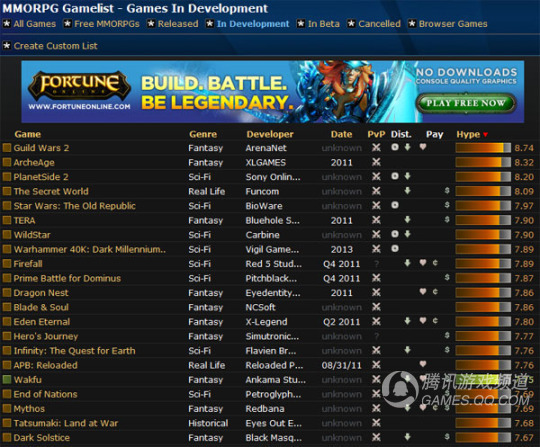Screen dimensions: 540x447
Task: Open Star Wars: The Old Republic link
Action: [74, 206]
